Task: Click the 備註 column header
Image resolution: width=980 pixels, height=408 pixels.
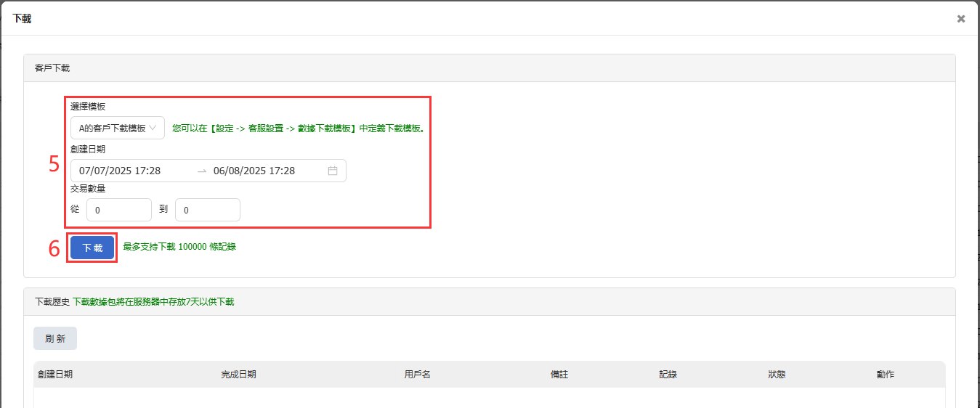Action: [x=559, y=375]
